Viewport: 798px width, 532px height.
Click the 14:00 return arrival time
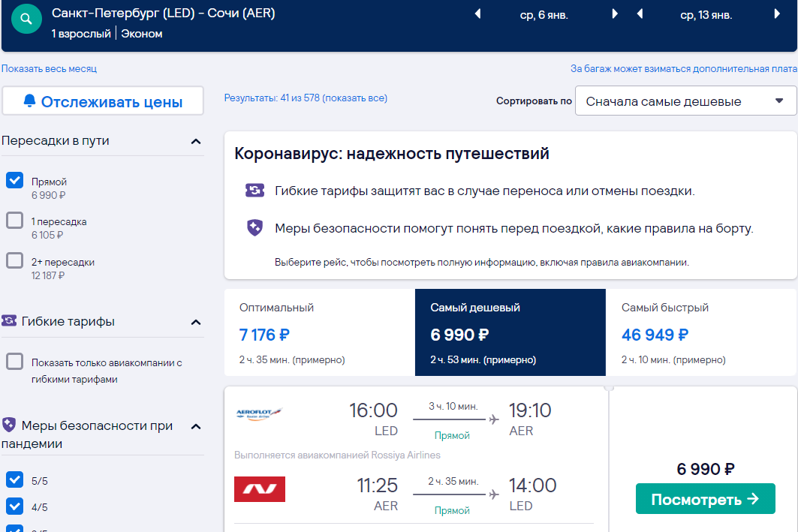(x=533, y=485)
